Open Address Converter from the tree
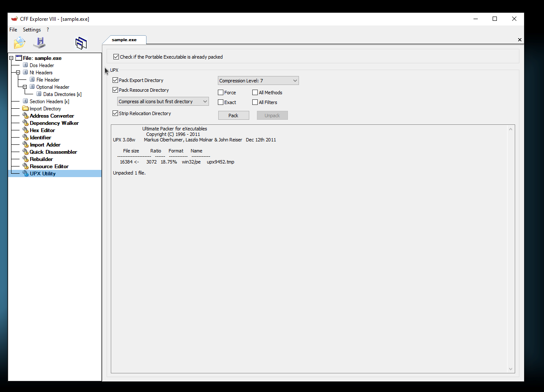 click(x=52, y=116)
